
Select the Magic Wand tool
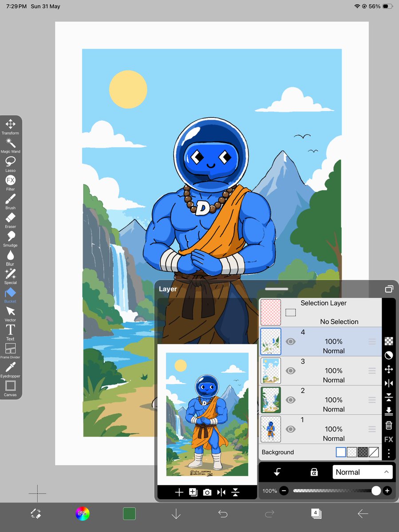10,145
